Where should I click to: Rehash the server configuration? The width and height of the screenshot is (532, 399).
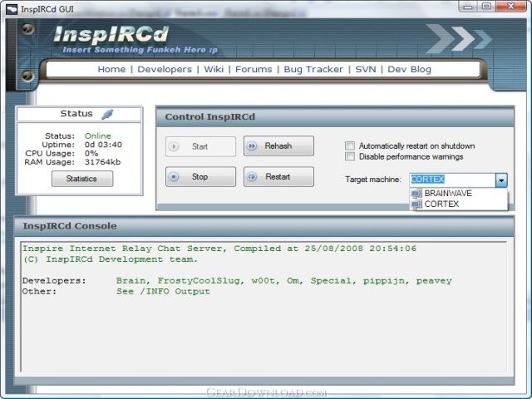(x=278, y=146)
